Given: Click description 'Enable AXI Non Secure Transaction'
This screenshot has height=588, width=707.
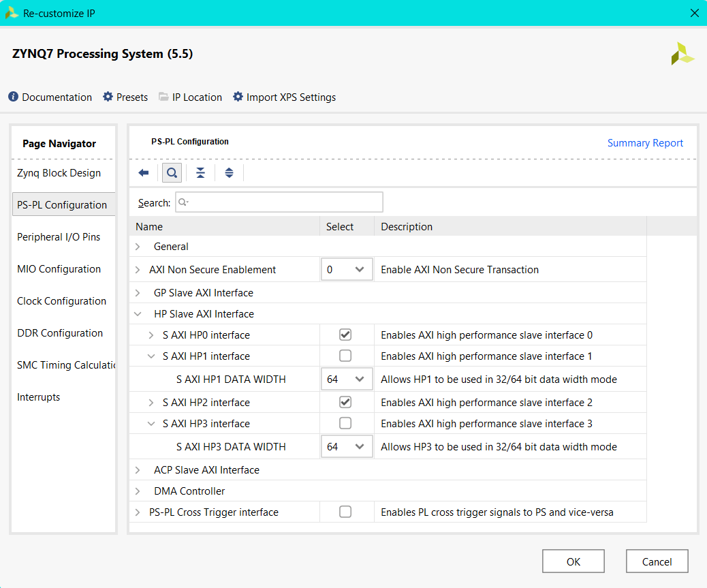Looking at the screenshot, I should (x=460, y=270).
